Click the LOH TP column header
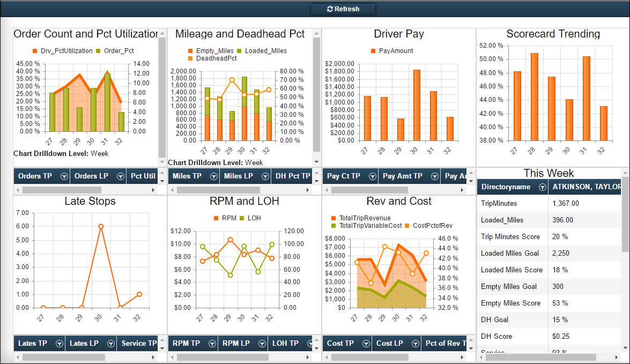The image size is (630, 364). click(x=285, y=343)
